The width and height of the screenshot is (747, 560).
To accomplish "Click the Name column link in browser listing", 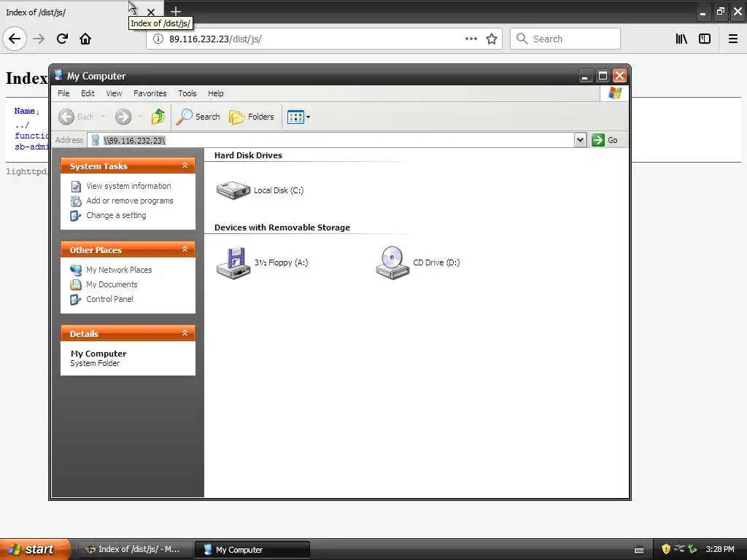I will click(24, 111).
